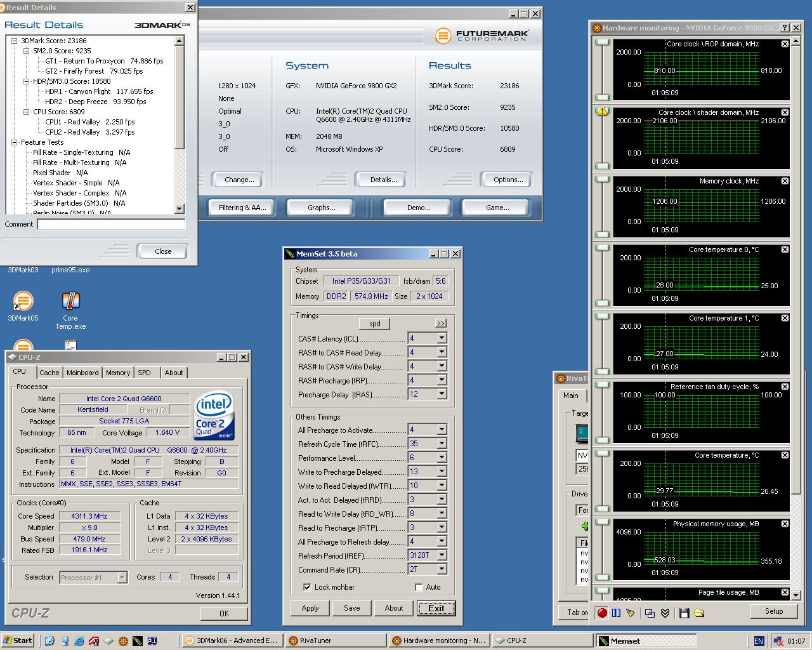This screenshot has width=812, height=650.
Task: Click the floppy disk save icon in Hardware monitoring
Action: pos(684,613)
